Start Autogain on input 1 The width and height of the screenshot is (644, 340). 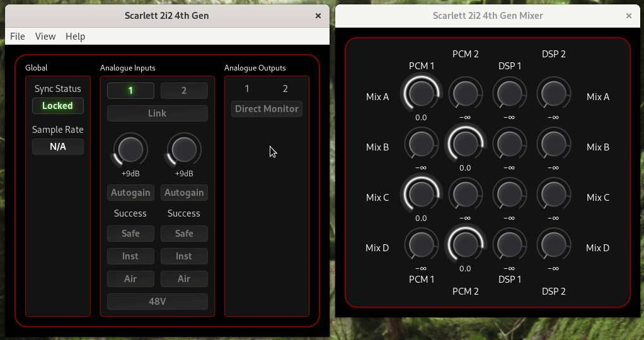pos(130,193)
